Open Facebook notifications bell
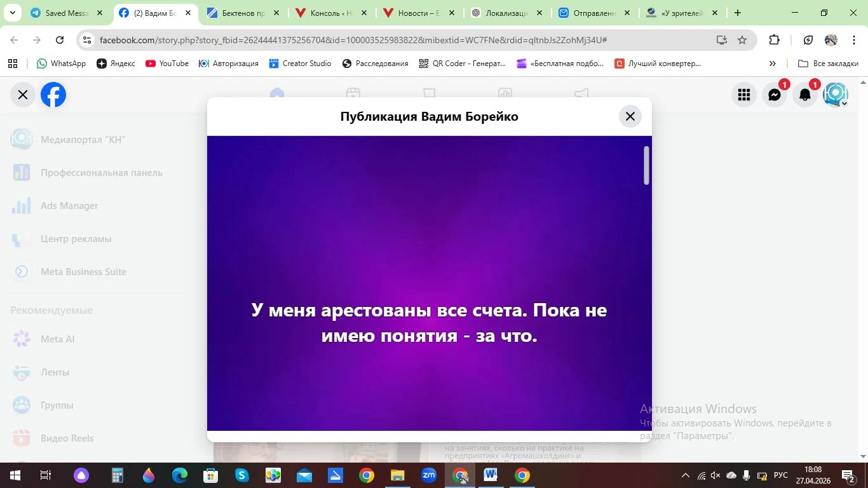The image size is (868, 488). pos(804,95)
